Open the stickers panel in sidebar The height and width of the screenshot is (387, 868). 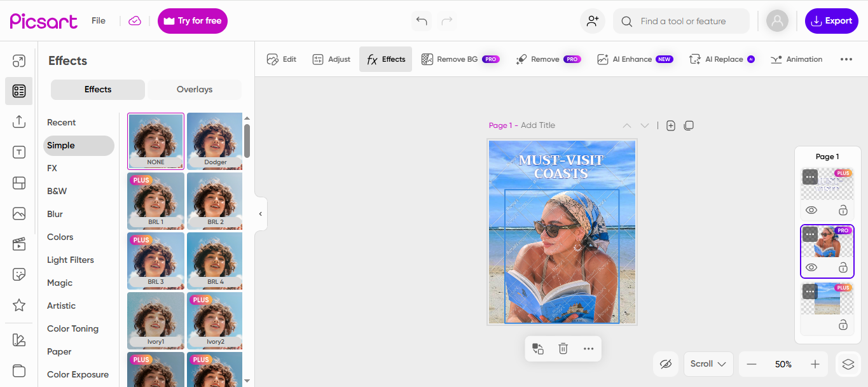click(x=19, y=275)
